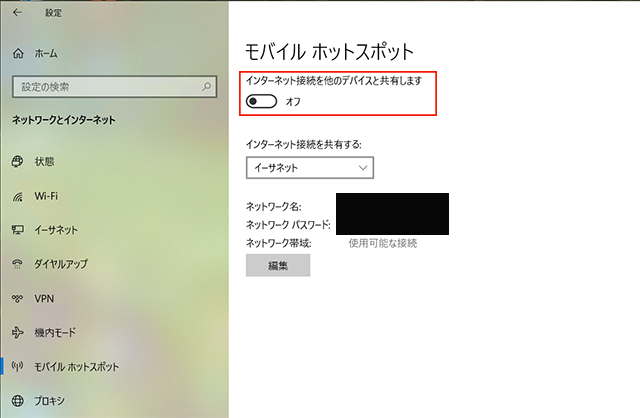Click the モバイル ホットスポット antenna icon
640x418 pixels.
17,366
